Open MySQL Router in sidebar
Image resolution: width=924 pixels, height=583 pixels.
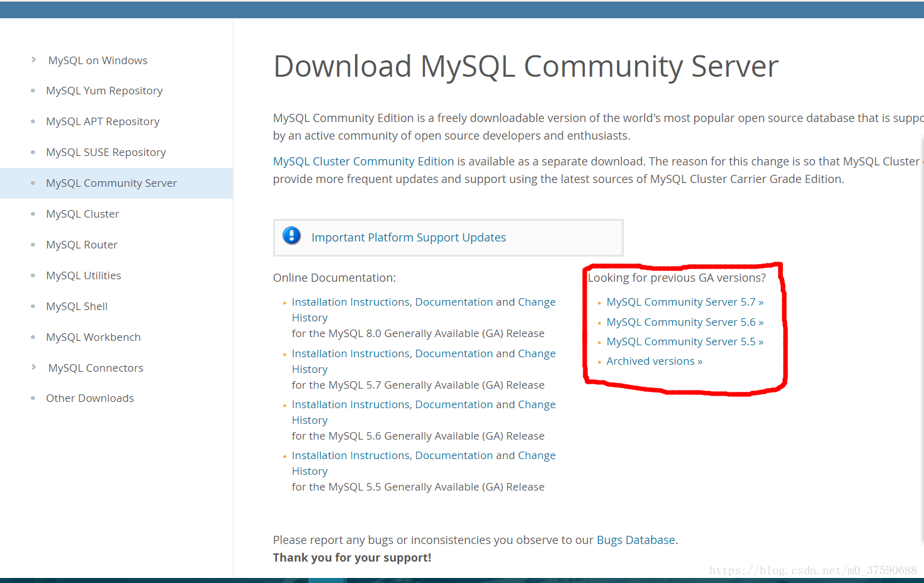click(x=82, y=245)
